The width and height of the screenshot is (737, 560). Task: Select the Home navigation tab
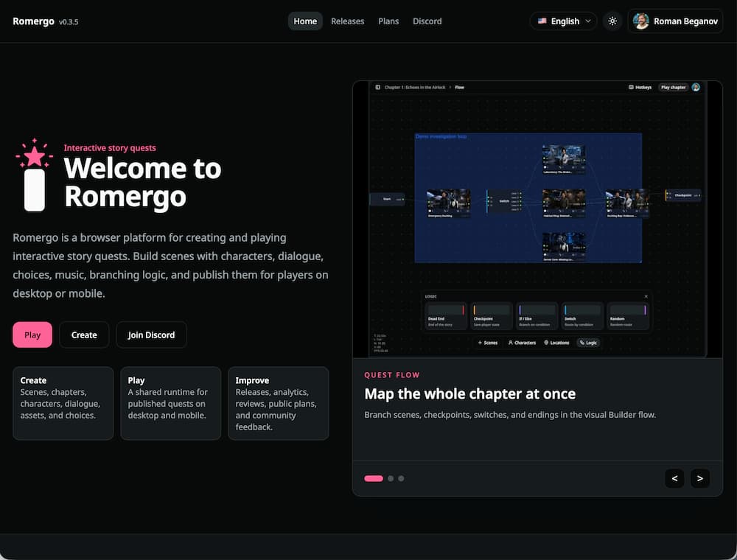[x=305, y=21]
